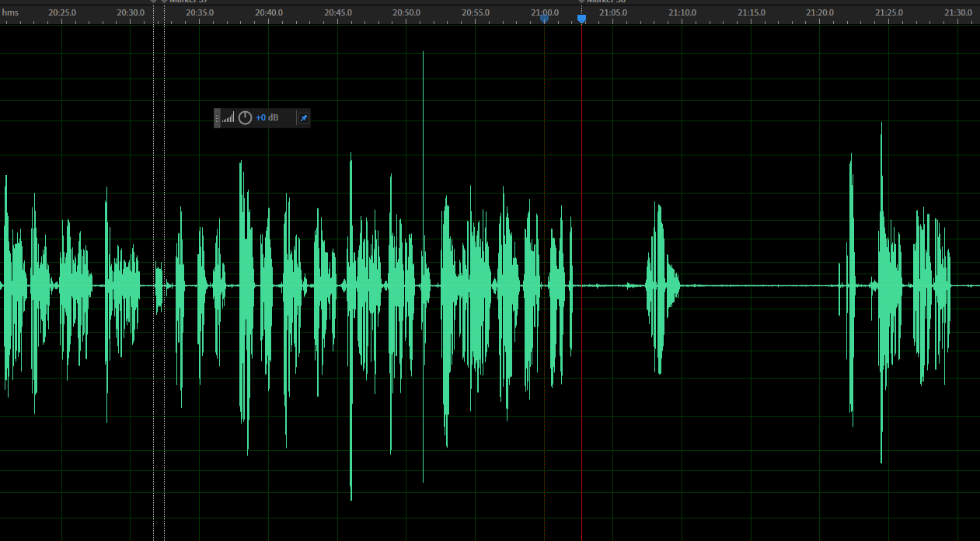This screenshot has height=541, width=980.
Task: Click the hms time format label
Action: 10,12
